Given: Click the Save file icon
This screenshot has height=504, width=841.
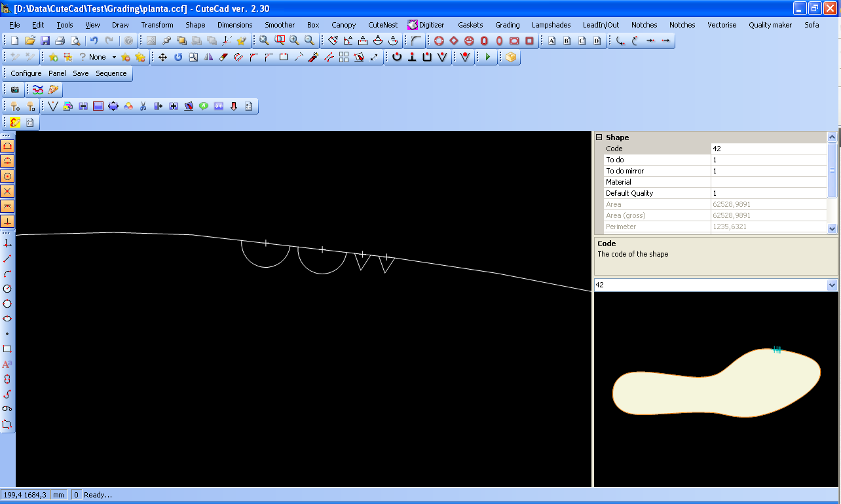Looking at the screenshot, I should [x=45, y=41].
